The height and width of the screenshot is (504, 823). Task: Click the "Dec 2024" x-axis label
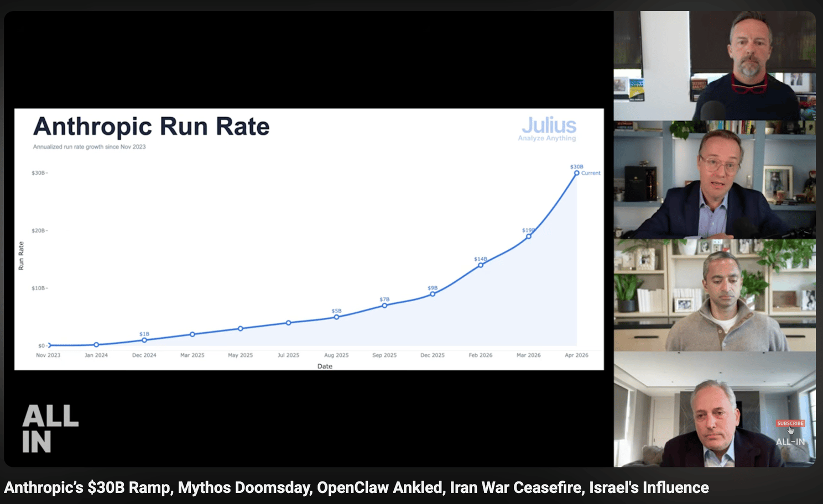pos(144,355)
